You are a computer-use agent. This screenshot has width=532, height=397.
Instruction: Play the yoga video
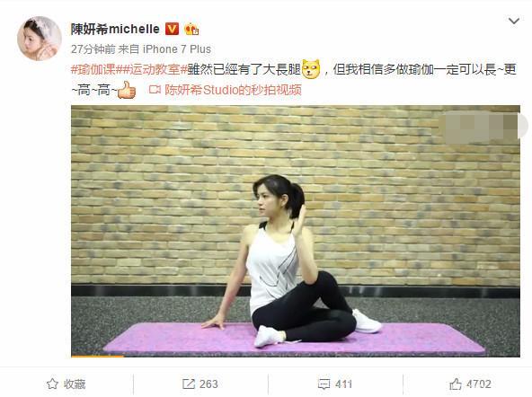tap(295, 231)
